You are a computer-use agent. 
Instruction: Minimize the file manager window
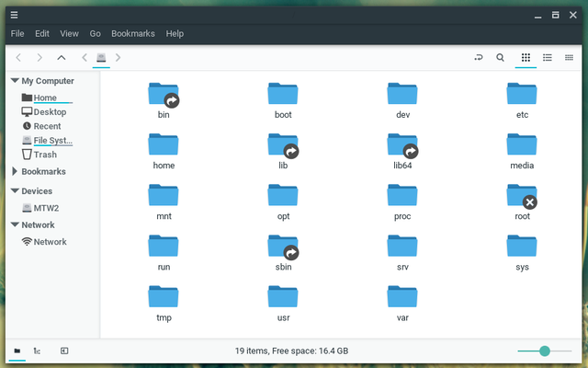[x=537, y=15]
